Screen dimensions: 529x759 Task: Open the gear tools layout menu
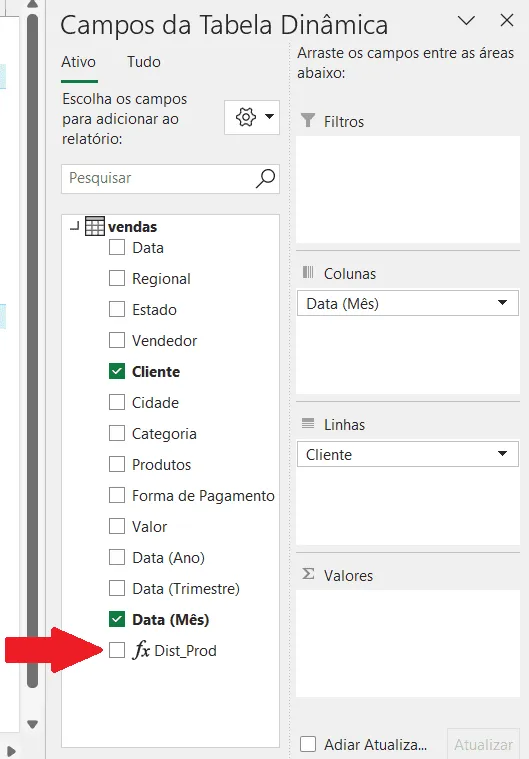point(252,117)
